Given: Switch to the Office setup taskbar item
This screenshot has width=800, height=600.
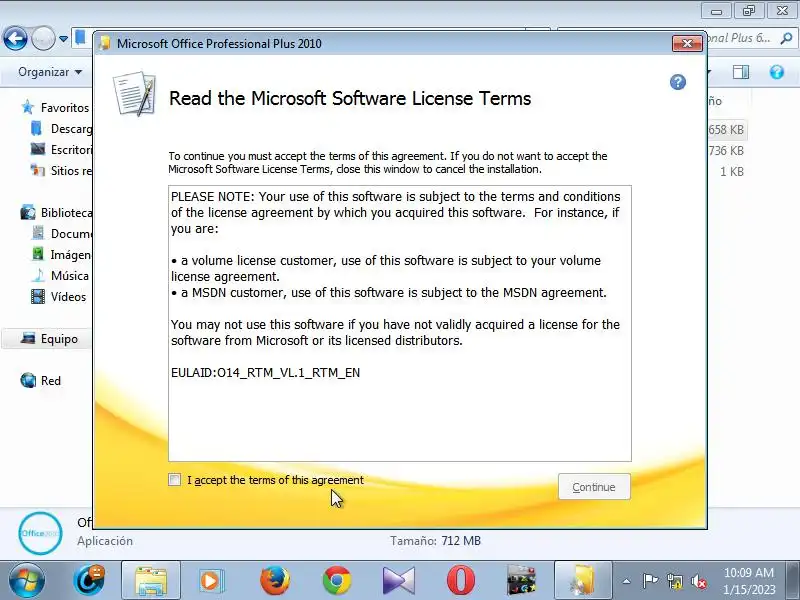Looking at the screenshot, I should click(583, 581).
